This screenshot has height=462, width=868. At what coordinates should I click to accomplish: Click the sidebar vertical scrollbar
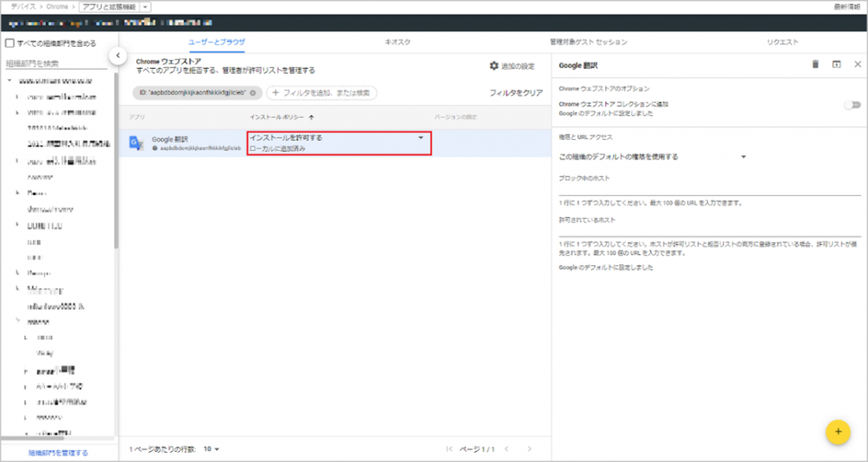point(115,160)
